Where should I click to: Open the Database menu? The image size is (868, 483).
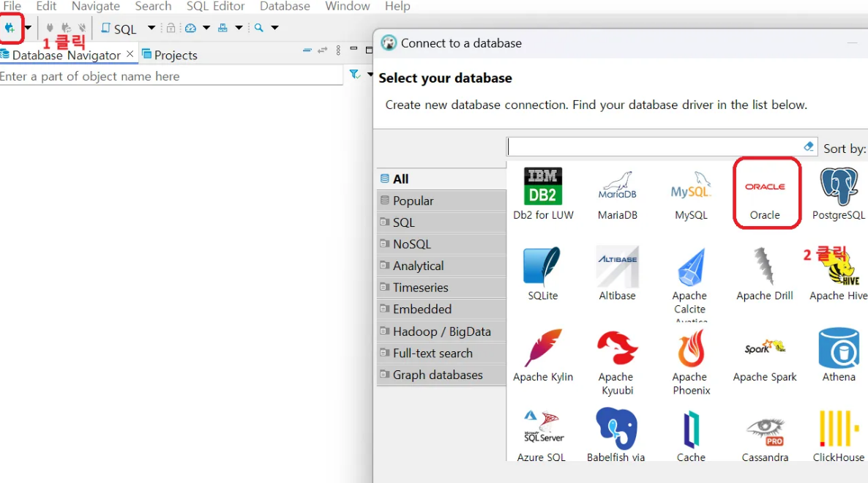(285, 6)
